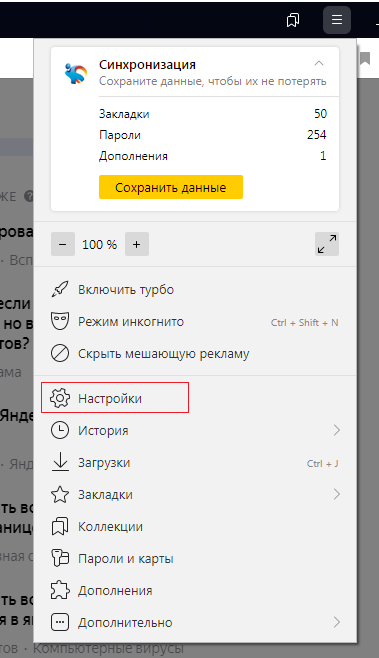Viewport: 379px width, 658px height.
Task: Click the three-dots Дополнительно icon
Action: click(60, 622)
